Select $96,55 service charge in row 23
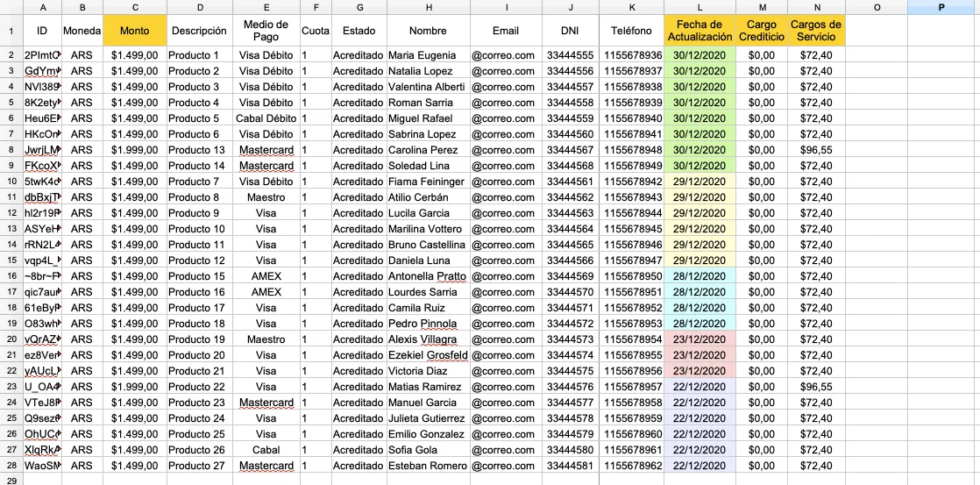Viewport: 980px width, 485px height. [815, 387]
